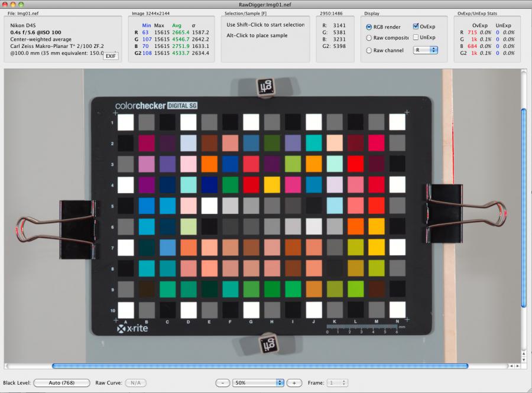Click the vertical scrollbar thumb beside the image
This screenshot has height=393, width=532.
pyautogui.click(x=524, y=208)
